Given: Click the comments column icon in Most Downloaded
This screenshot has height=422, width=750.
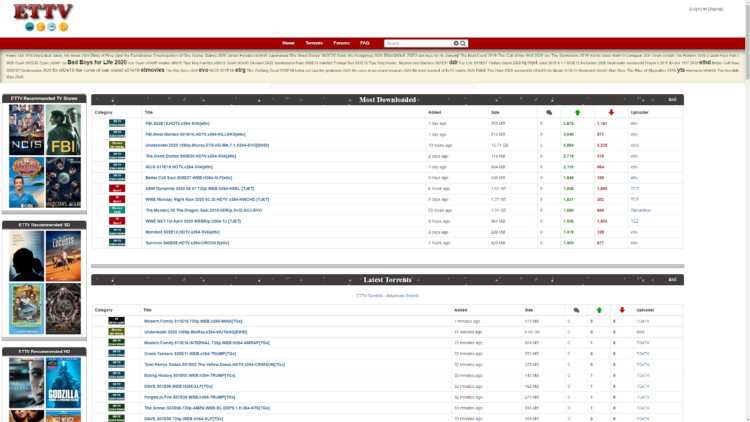Looking at the screenshot, I should pos(549,112).
